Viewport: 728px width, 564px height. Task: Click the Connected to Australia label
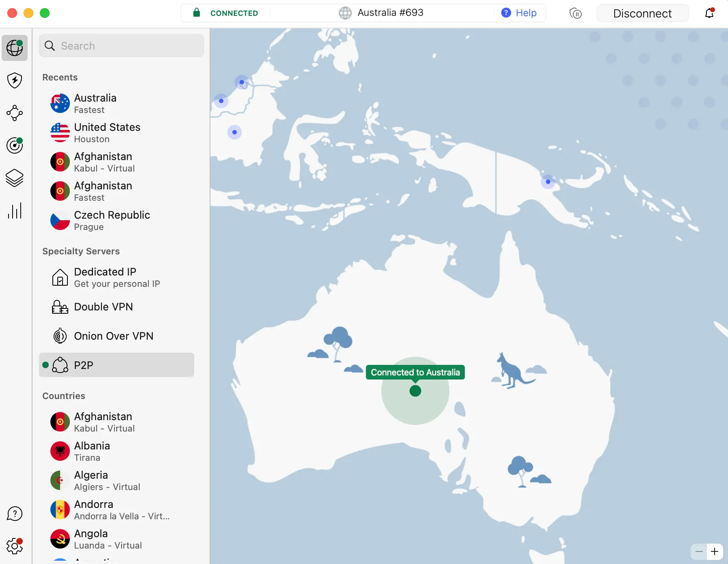click(x=415, y=372)
